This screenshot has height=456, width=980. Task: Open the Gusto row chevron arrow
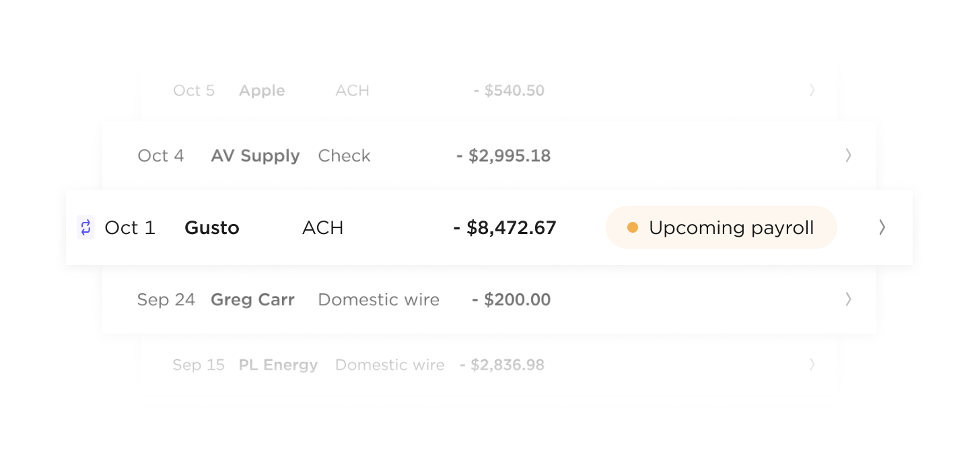click(x=882, y=227)
